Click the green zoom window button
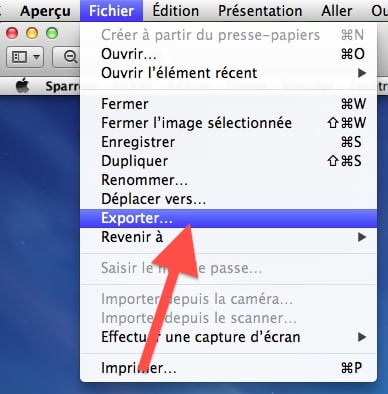Viewport: 388px width, 394px height. tap(52, 33)
